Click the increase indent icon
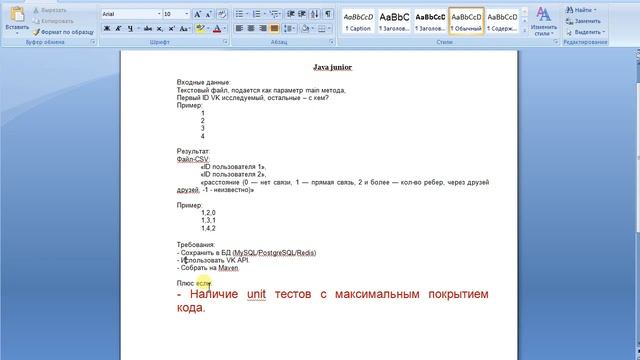Viewport: 640px width, 360px height. [302, 14]
